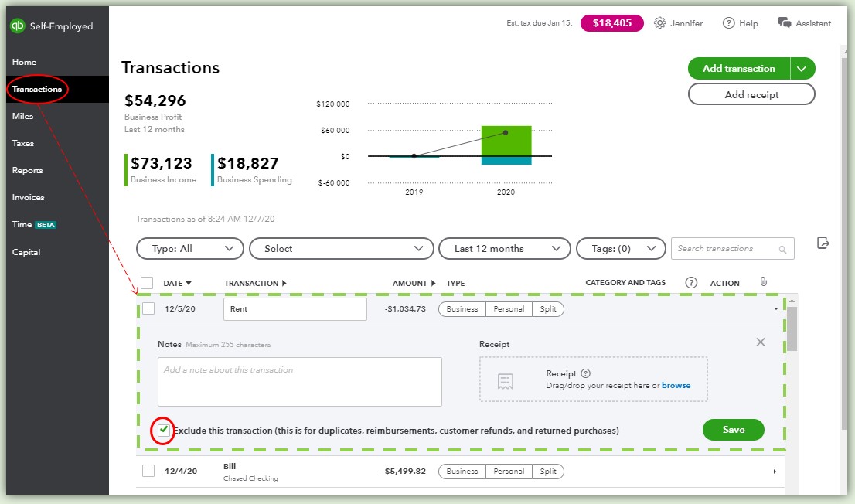855x504 pixels.
Task: Save the Rent transaction changes
Action: (734, 430)
